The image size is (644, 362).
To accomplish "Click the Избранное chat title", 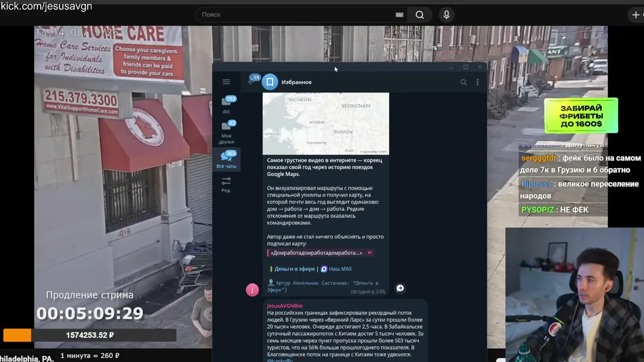I will click(x=296, y=82).
